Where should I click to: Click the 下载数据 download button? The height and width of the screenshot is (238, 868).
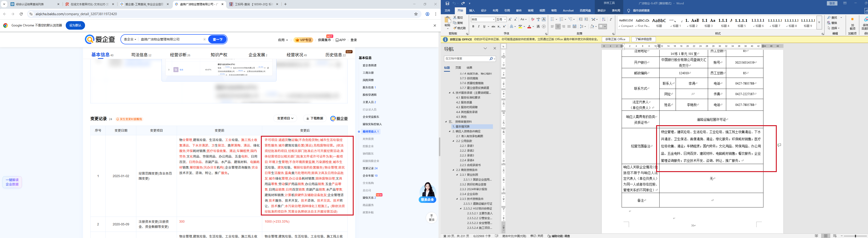[315, 119]
